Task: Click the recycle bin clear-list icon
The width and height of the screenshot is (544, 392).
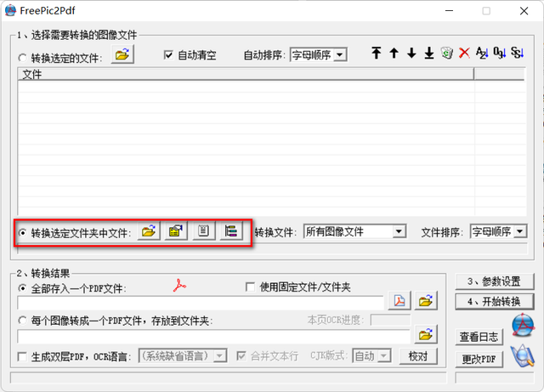Action: [x=447, y=53]
